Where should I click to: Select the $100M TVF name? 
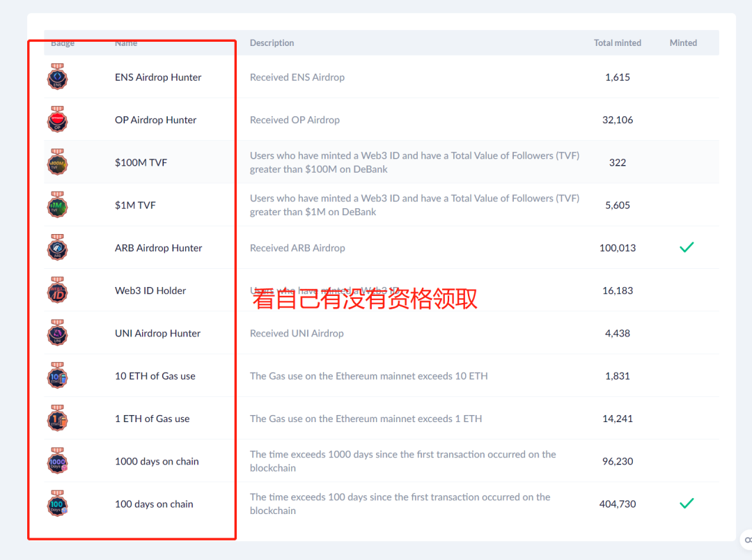[141, 163]
